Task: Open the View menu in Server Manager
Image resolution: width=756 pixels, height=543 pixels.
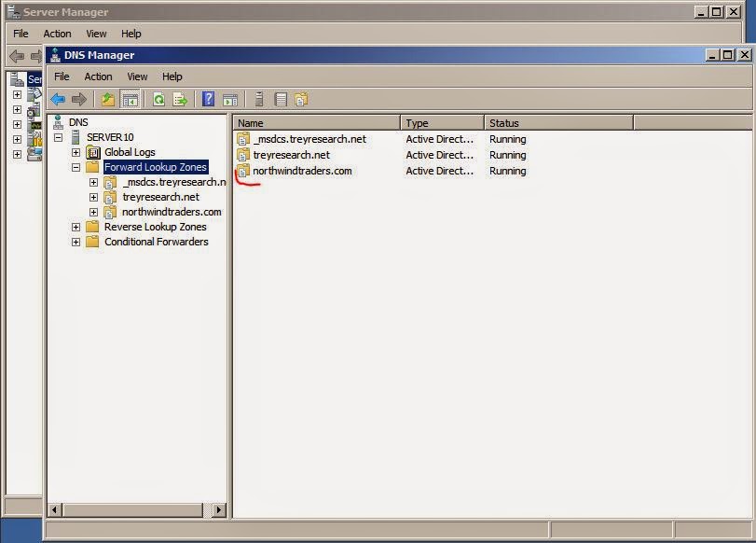Action: [96, 34]
